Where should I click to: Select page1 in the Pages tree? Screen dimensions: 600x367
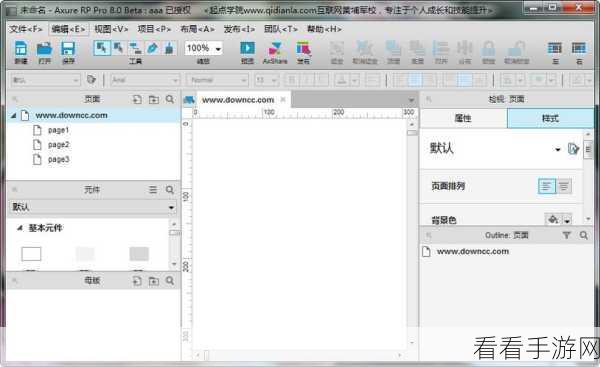click(58, 130)
